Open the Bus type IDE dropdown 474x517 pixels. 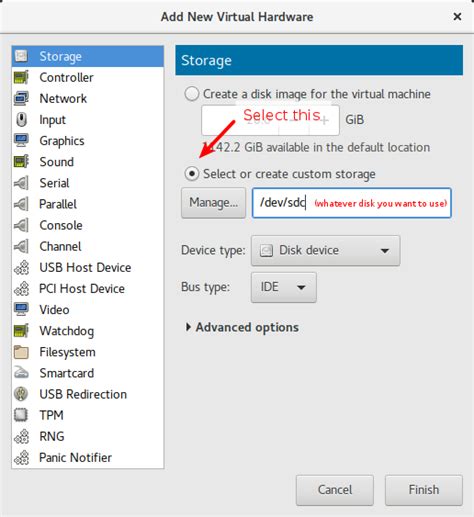coord(284,287)
